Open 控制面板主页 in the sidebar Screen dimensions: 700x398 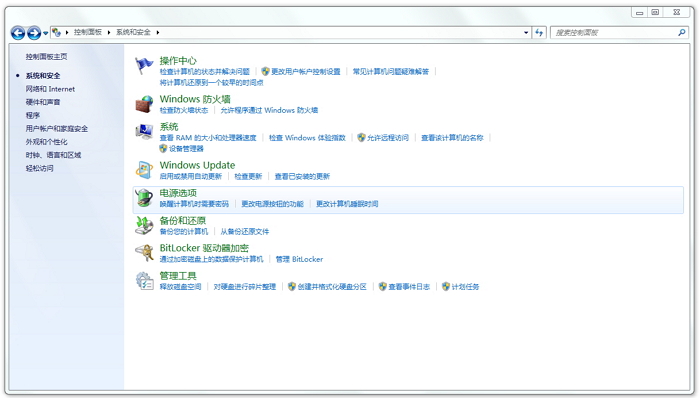(46, 57)
